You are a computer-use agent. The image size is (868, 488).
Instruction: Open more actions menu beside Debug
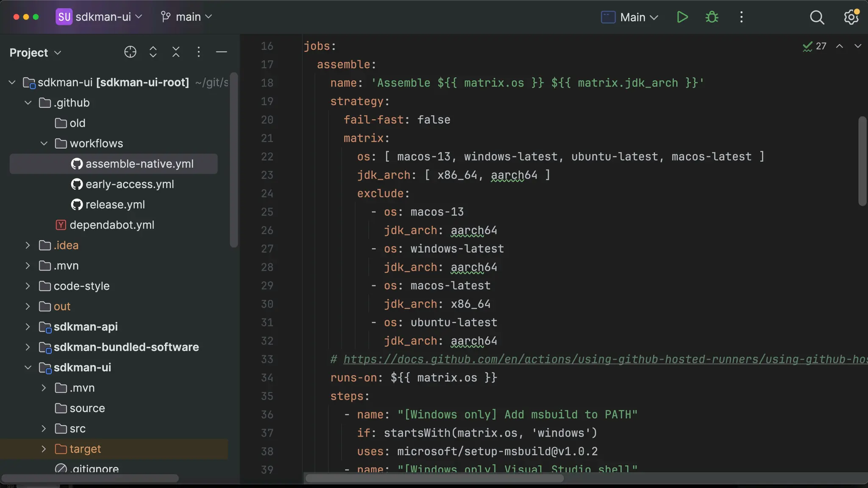coord(741,17)
